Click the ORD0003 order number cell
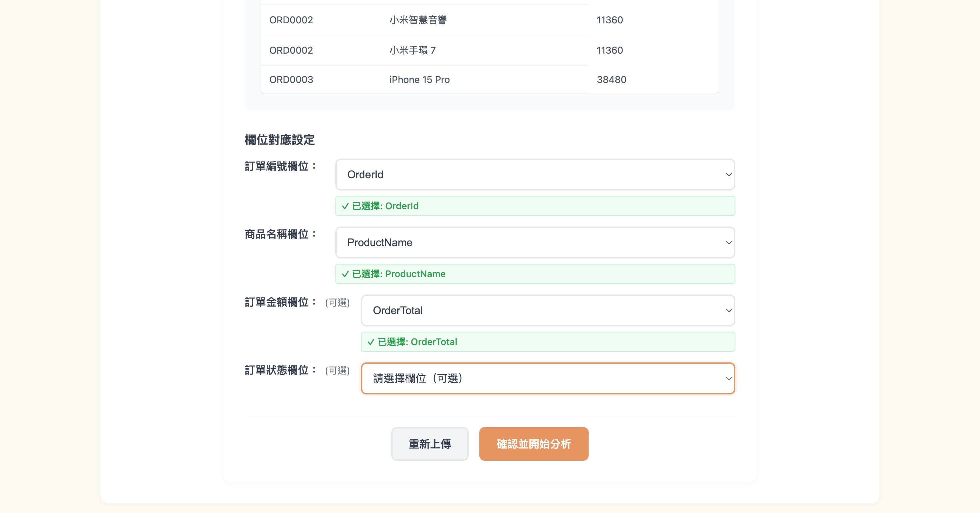 point(291,80)
